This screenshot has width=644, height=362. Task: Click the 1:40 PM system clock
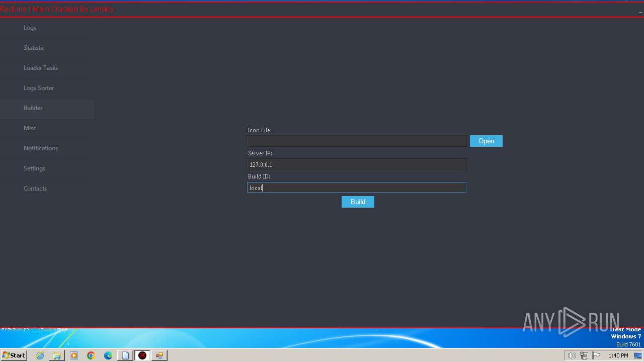[x=618, y=355]
